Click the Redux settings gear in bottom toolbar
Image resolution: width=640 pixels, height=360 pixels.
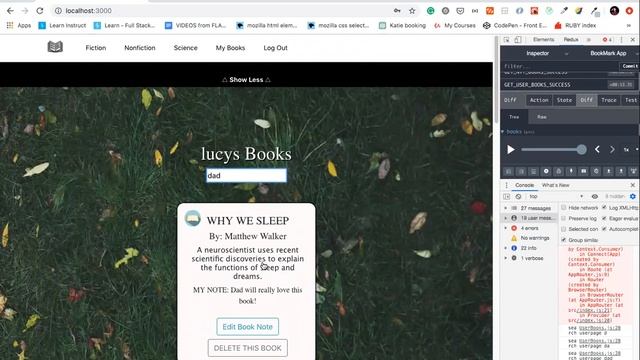coord(596,171)
